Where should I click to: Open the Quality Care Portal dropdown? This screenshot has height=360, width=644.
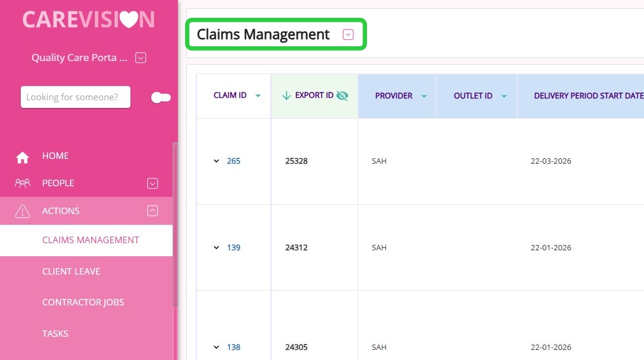[x=141, y=58]
